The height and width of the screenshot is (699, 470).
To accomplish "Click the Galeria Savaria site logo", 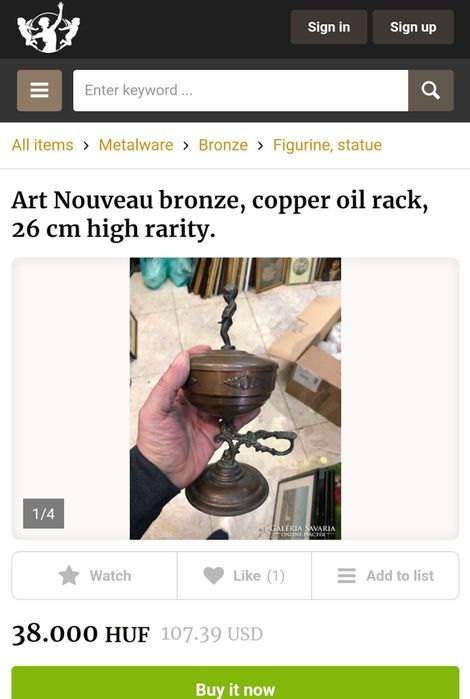I will coord(48,28).
